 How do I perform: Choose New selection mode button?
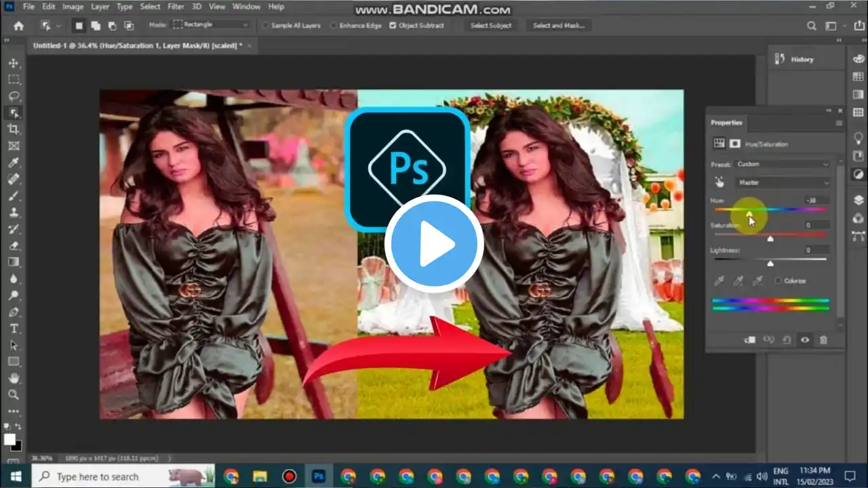[x=79, y=26]
